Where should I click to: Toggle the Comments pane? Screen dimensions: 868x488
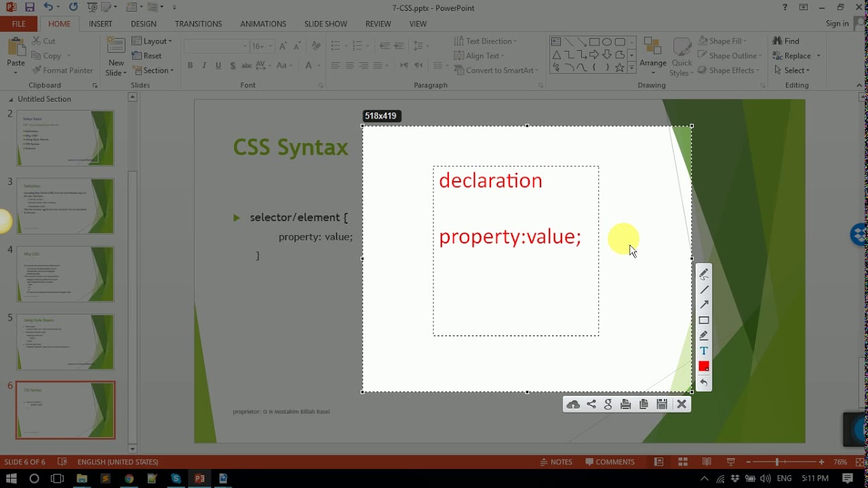[610, 462]
